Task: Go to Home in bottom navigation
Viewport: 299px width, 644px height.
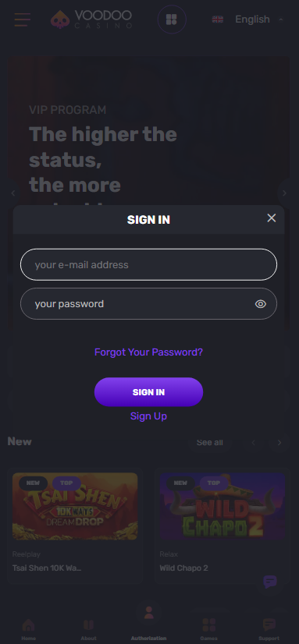Action: (x=28, y=629)
